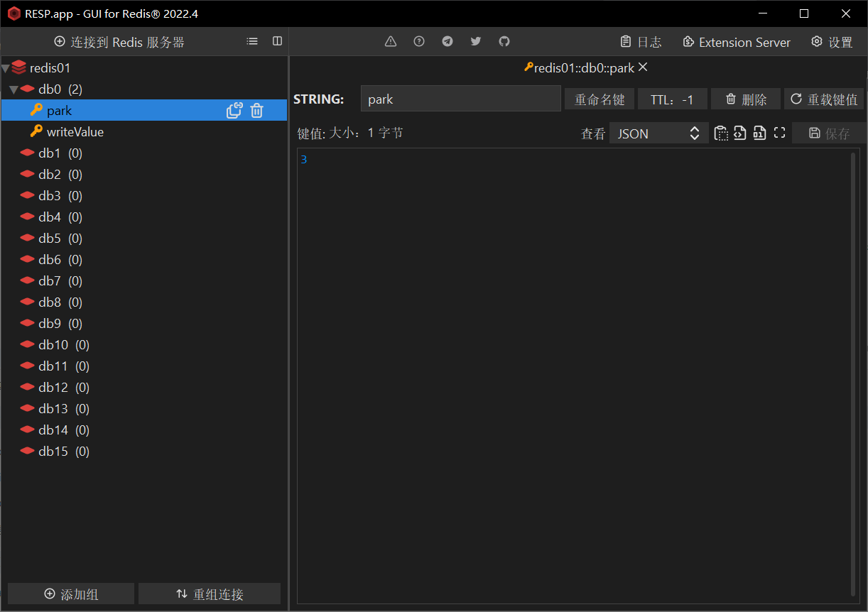Select database db4 (0)
Image resolution: width=868 pixels, height=612 pixels.
144,217
